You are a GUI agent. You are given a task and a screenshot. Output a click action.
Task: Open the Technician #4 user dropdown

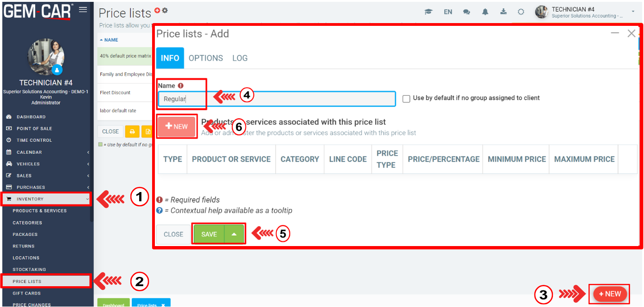pyautogui.click(x=633, y=12)
